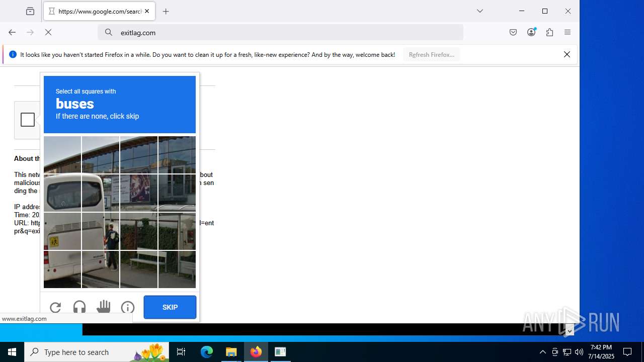Open the captcha accessibility hand icon
644x362 pixels.
(104, 307)
